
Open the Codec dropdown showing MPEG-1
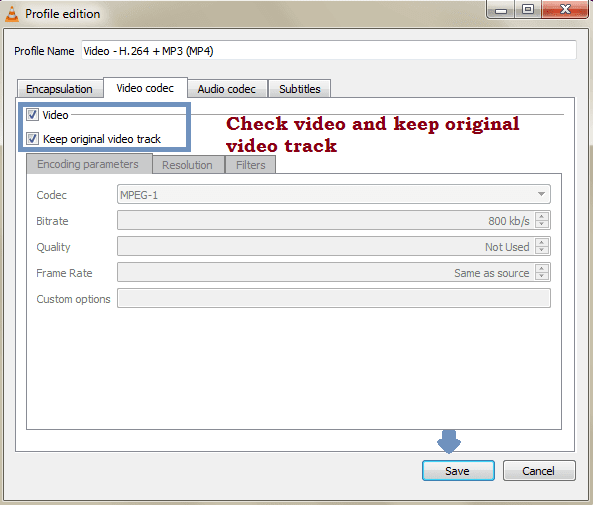[x=334, y=194]
